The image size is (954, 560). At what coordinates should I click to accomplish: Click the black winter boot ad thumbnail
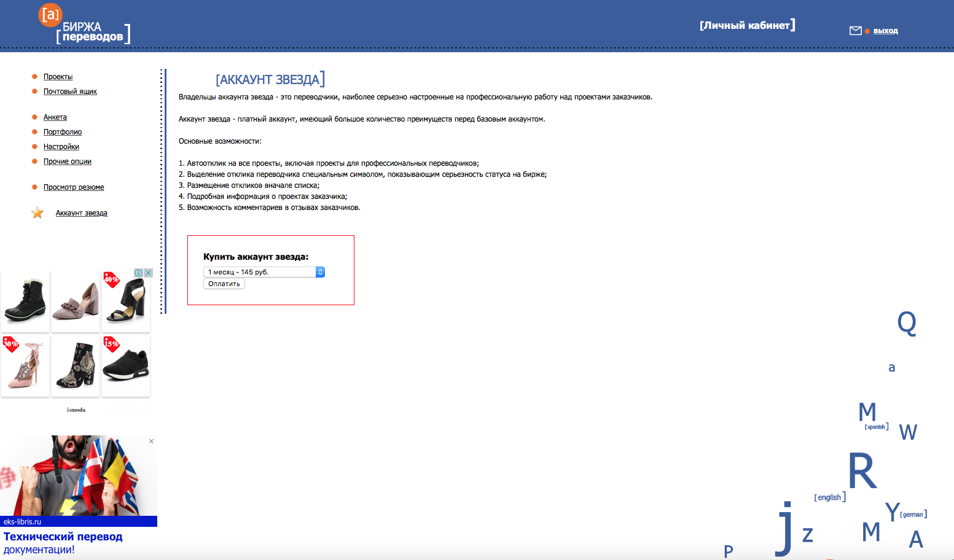pos(25,301)
